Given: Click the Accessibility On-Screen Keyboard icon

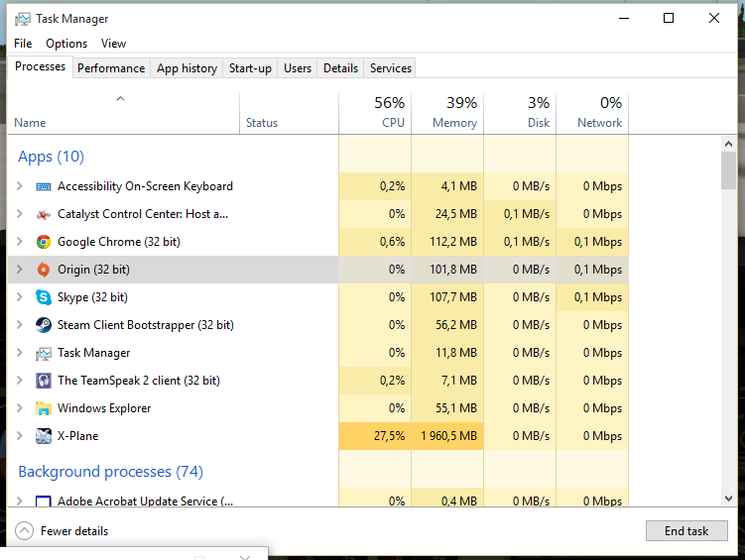Looking at the screenshot, I should (44, 186).
